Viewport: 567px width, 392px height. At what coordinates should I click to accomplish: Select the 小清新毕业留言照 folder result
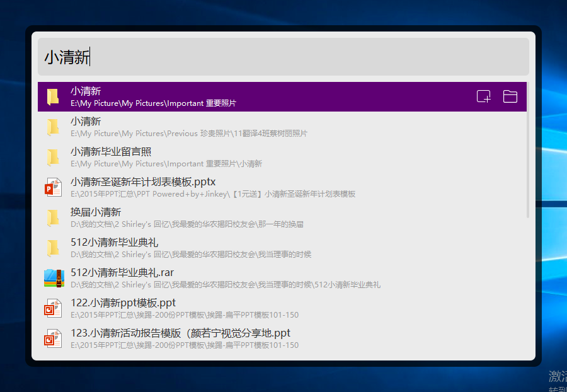pyautogui.click(x=282, y=157)
